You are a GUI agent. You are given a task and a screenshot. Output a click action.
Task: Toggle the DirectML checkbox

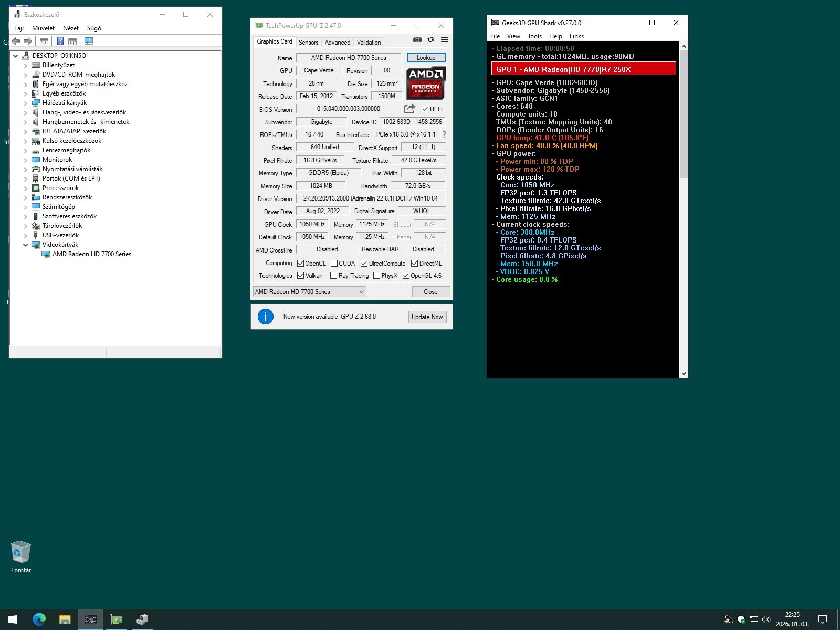click(414, 264)
